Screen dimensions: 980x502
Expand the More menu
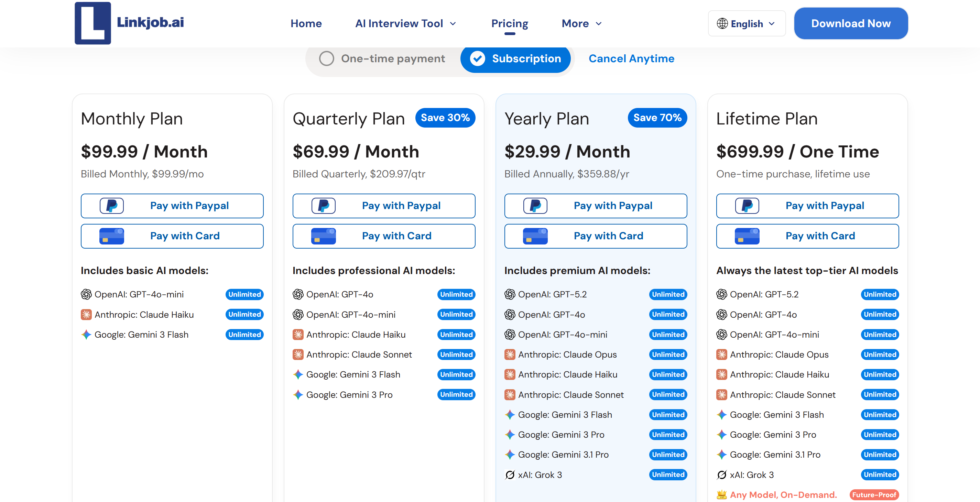[x=582, y=24]
